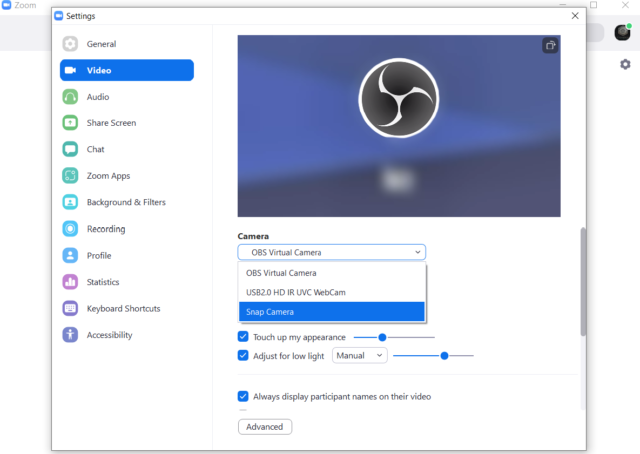The height and width of the screenshot is (454, 640).
Task: Click Background & Filters sidebar icon
Action: (70, 202)
